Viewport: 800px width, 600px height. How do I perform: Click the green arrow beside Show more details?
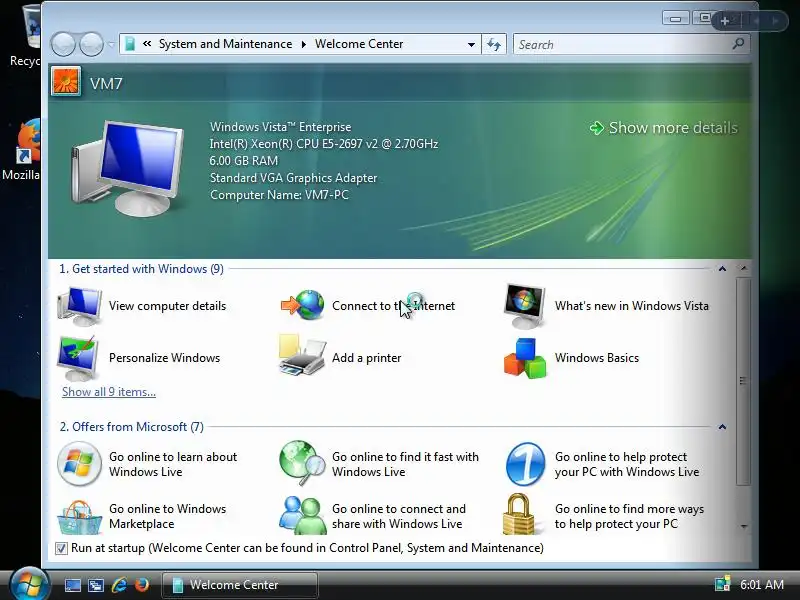596,128
